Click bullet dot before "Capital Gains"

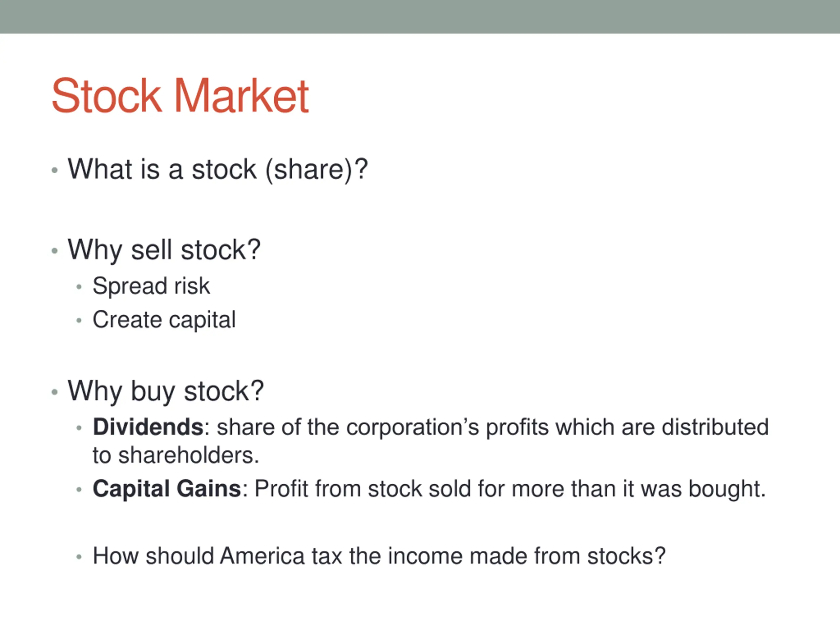pyautogui.click(x=79, y=490)
